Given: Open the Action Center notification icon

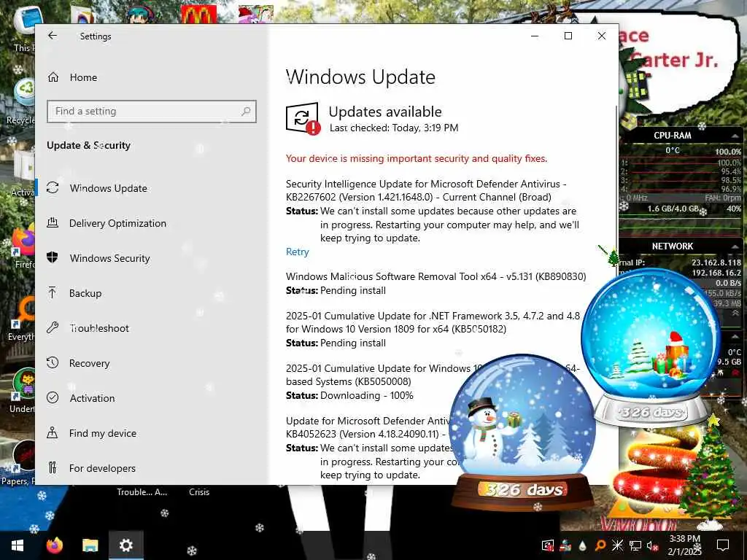Looking at the screenshot, I should point(723,545).
